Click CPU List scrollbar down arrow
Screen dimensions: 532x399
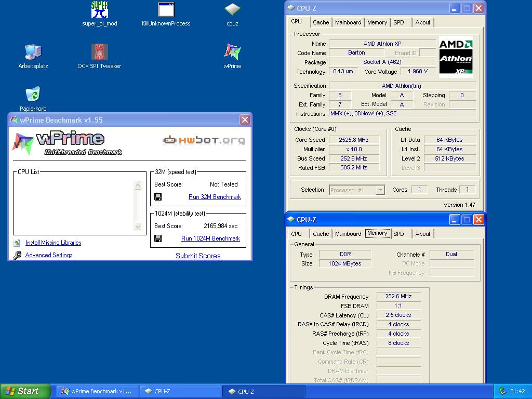click(x=138, y=227)
